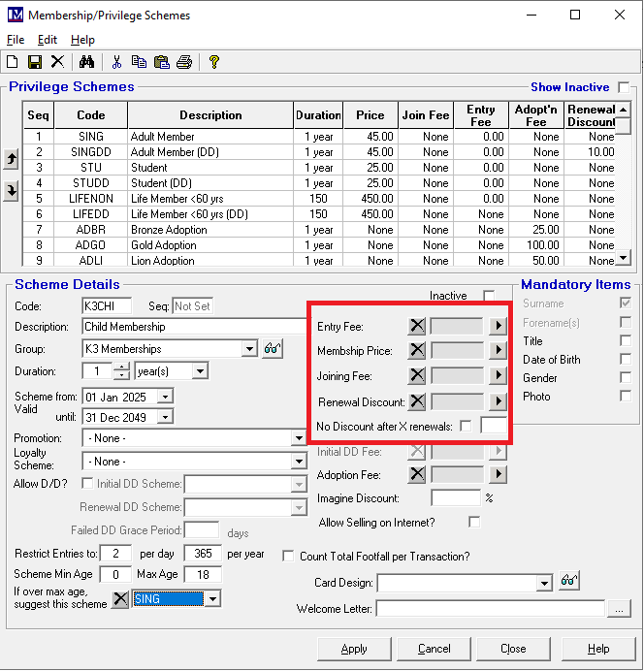Clear the Entry Fee with X button

point(416,326)
